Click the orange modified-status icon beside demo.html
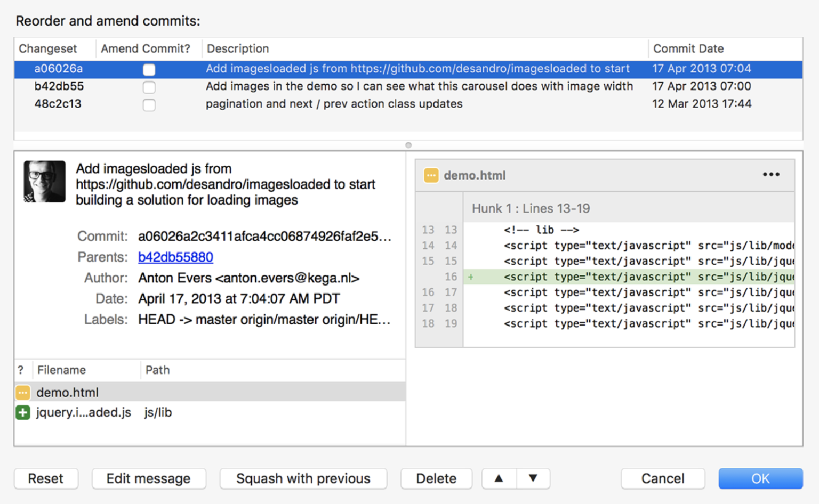The width and height of the screenshot is (819, 504). [22, 393]
